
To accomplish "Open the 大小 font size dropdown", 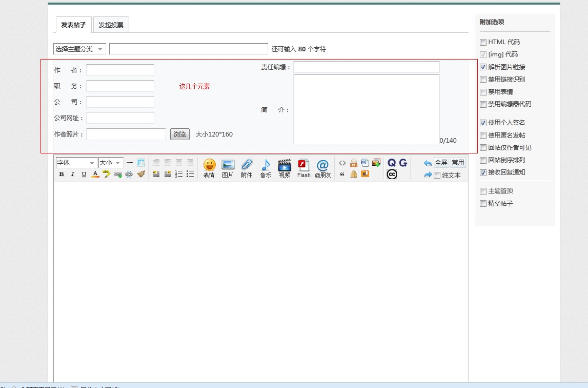I will pyautogui.click(x=111, y=163).
